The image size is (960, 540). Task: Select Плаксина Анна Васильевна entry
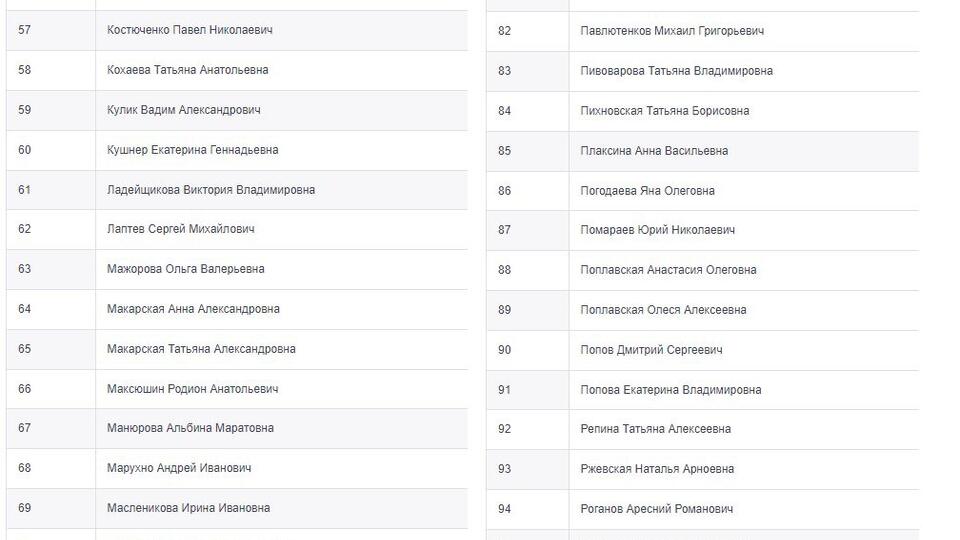point(654,151)
